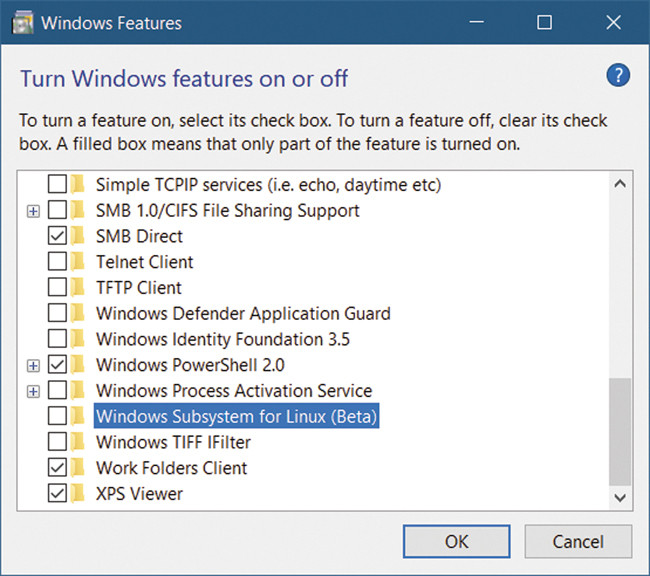Click the scrollbar up arrow
Image resolution: width=650 pixels, height=576 pixels.
click(620, 184)
